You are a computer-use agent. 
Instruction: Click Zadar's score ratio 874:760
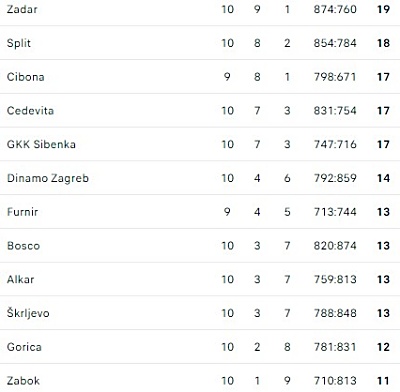pyautogui.click(x=335, y=9)
